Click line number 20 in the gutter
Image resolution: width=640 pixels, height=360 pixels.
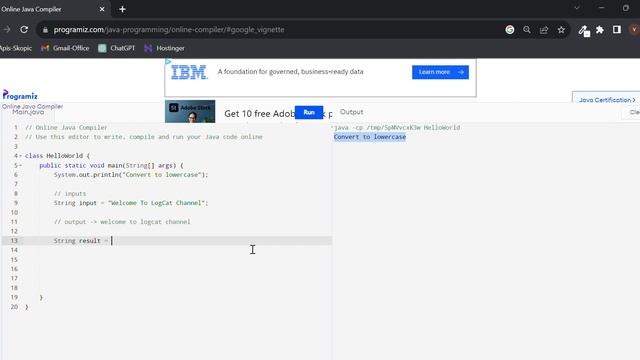(x=14, y=307)
